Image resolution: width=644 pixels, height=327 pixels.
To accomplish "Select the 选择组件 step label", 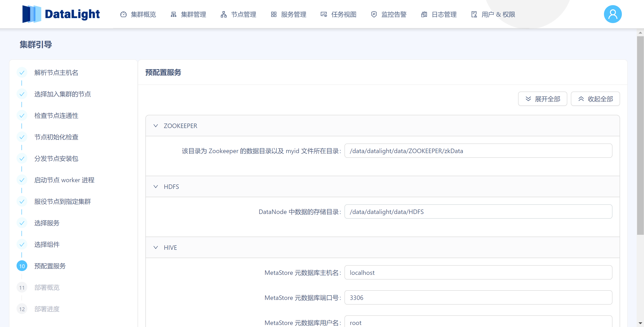I will pos(47,245).
